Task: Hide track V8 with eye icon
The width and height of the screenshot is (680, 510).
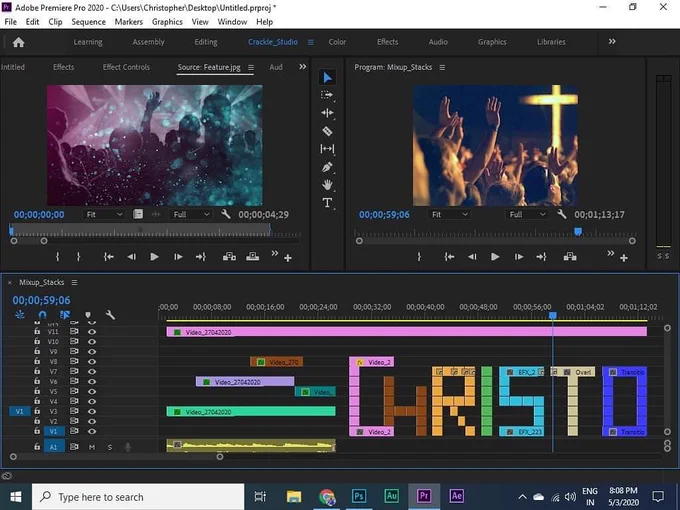Action: point(92,361)
